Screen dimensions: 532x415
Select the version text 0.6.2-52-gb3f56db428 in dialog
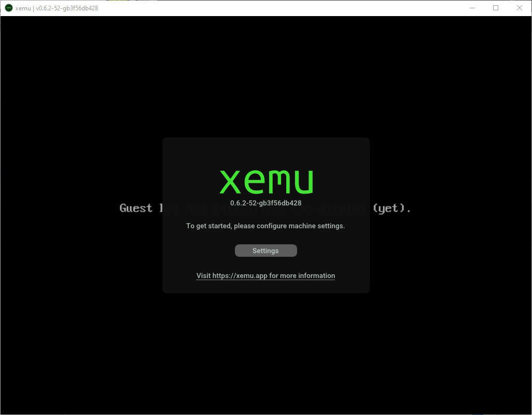[x=265, y=203]
